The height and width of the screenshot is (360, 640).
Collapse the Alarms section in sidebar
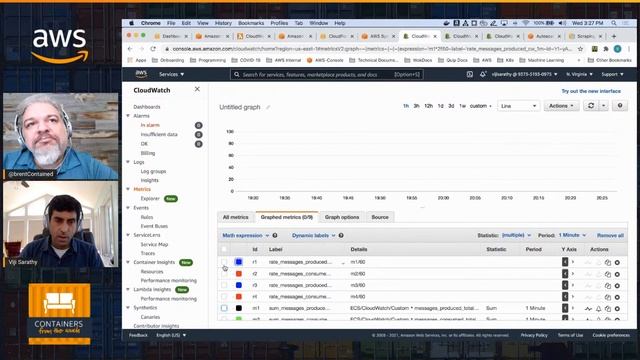128,116
